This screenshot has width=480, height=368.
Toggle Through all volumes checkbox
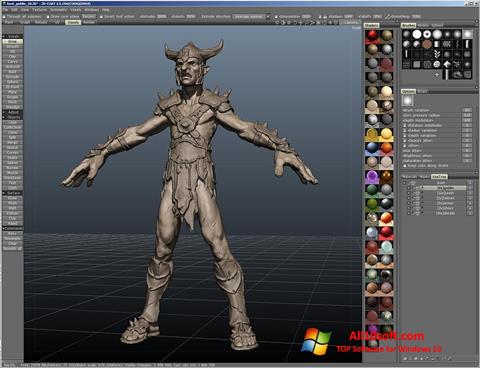coord(4,17)
